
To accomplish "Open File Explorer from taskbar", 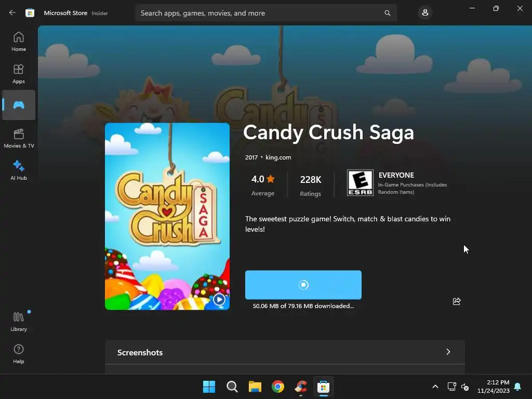I will tap(255, 387).
